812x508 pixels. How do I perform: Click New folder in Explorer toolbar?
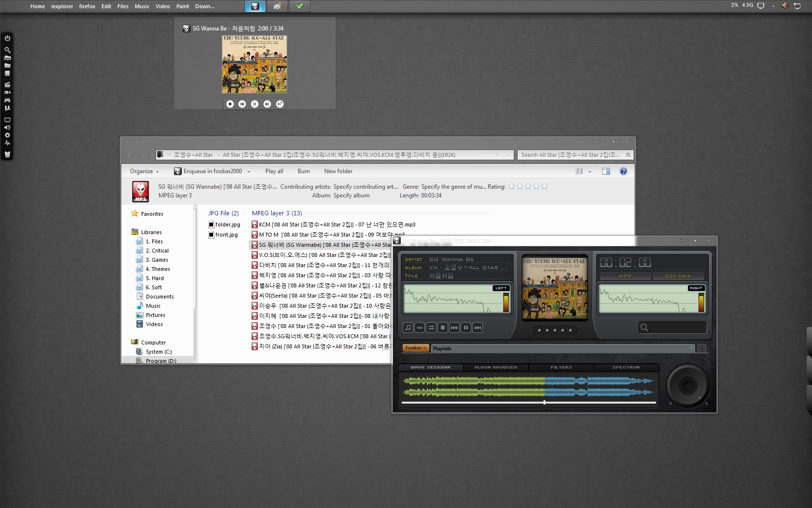(x=338, y=171)
